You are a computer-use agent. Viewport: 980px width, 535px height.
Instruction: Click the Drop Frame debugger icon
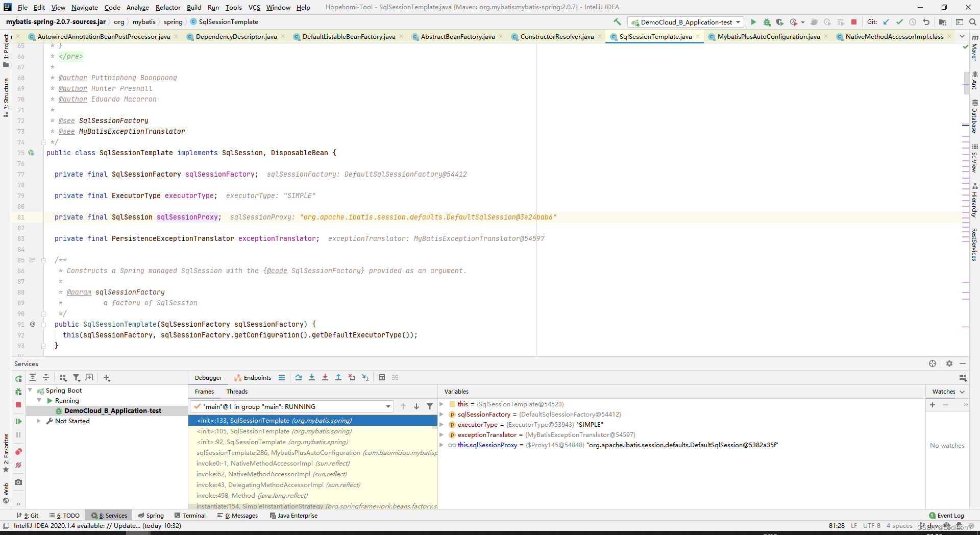point(352,377)
